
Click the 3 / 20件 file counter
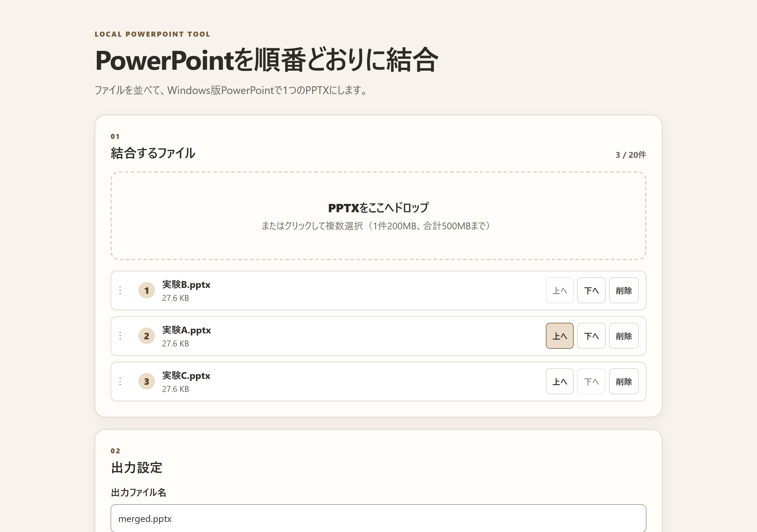(x=631, y=155)
